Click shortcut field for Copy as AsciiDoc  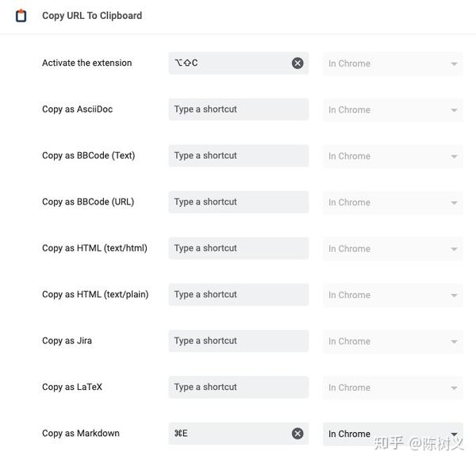pyautogui.click(x=239, y=109)
